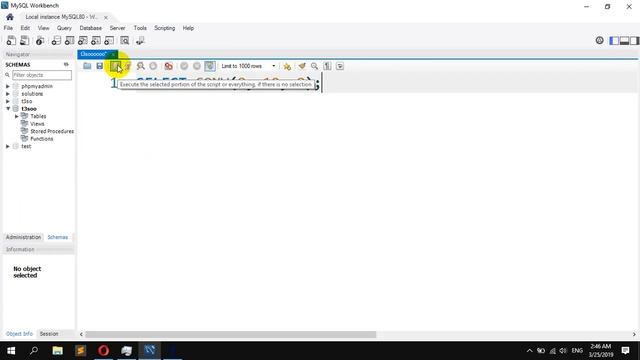Save the script to a file
This screenshot has height=360, width=640.
(x=100, y=66)
